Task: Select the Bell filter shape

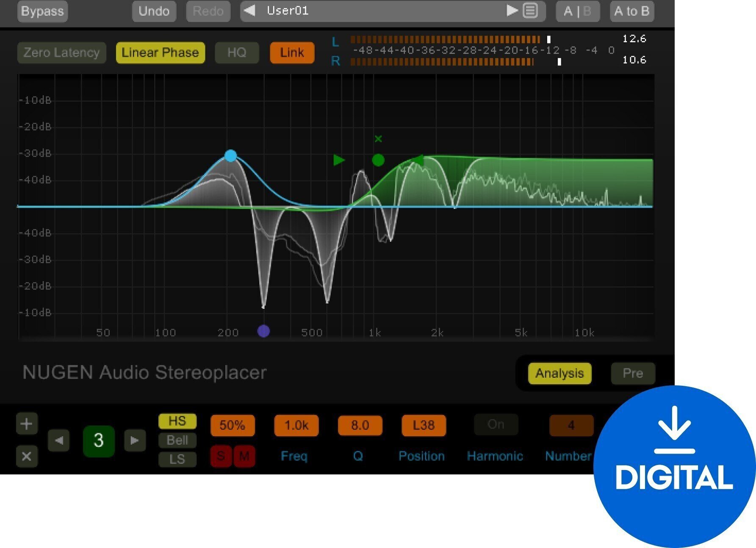Action: tap(177, 440)
